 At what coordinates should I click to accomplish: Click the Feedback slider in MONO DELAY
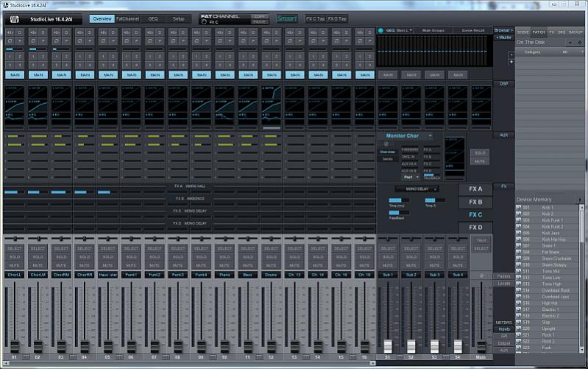click(x=399, y=213)
